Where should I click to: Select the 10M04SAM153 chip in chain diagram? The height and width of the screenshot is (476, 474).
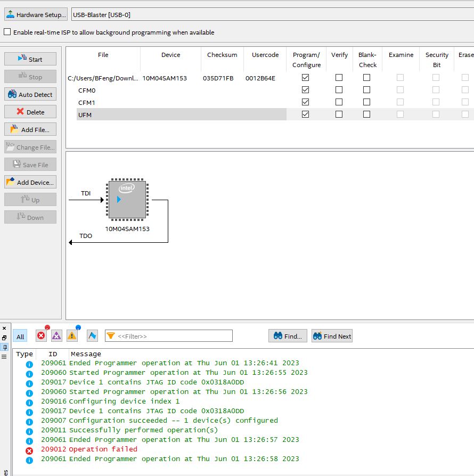click(x=127, y=200)
